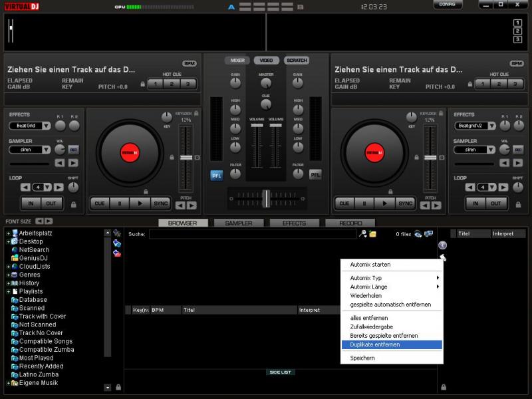This screenshot has width=532, height=399.
Task: Toggle the right deck PFL button
Action: [x=315, y=175]
